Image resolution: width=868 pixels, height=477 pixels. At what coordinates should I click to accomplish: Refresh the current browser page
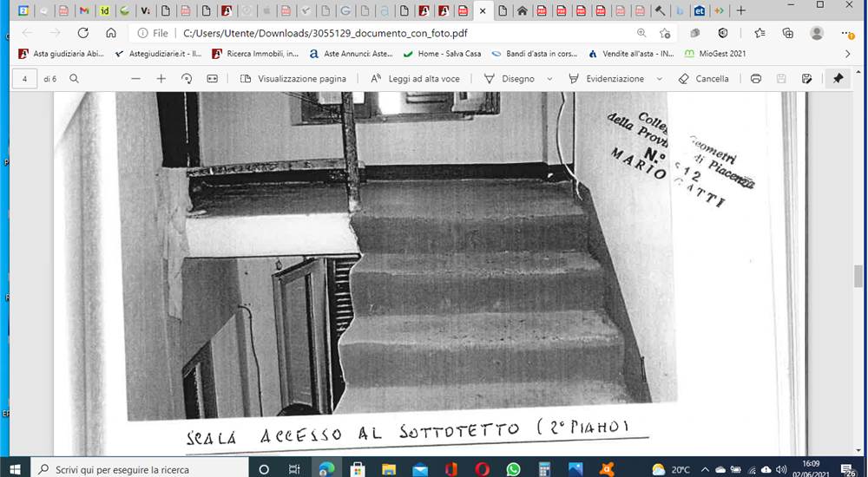point(83,33)
